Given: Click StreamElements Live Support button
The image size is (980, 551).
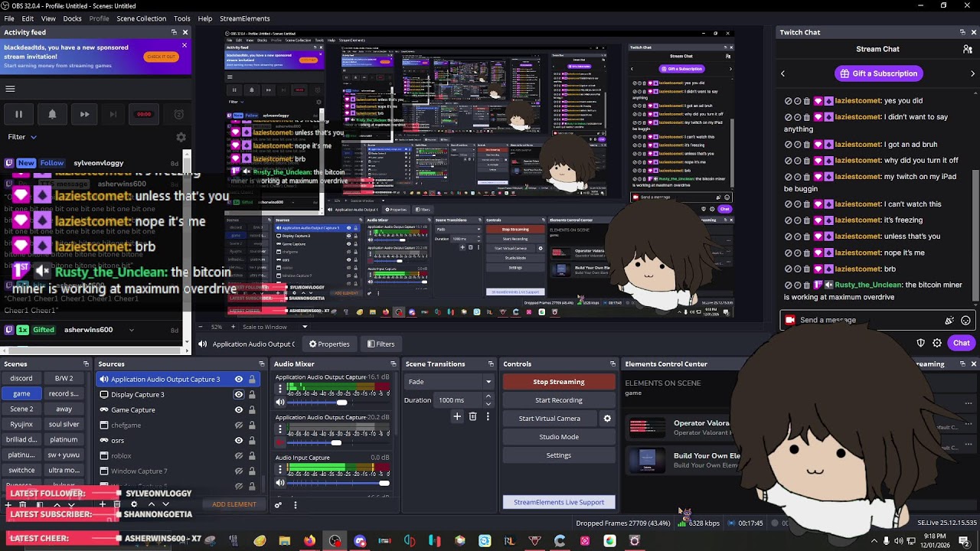Looking at the screenshot, I should pos(559,502).
